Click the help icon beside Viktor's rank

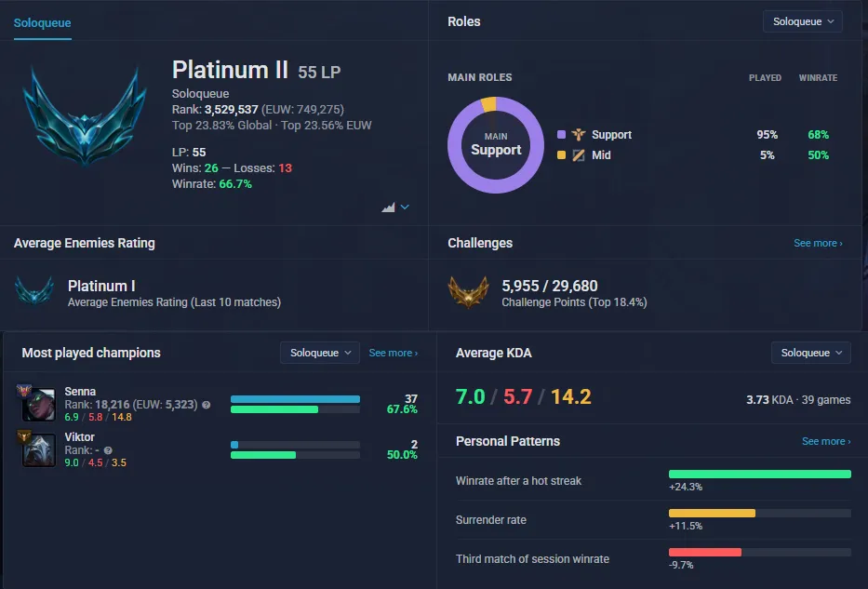point(108,450)
